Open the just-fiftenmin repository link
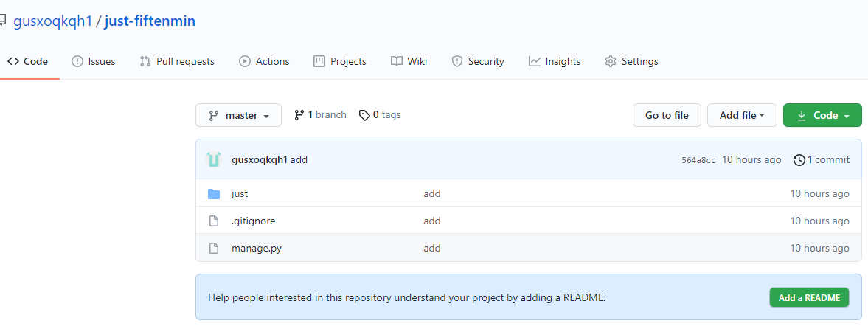 click(150, 21)
